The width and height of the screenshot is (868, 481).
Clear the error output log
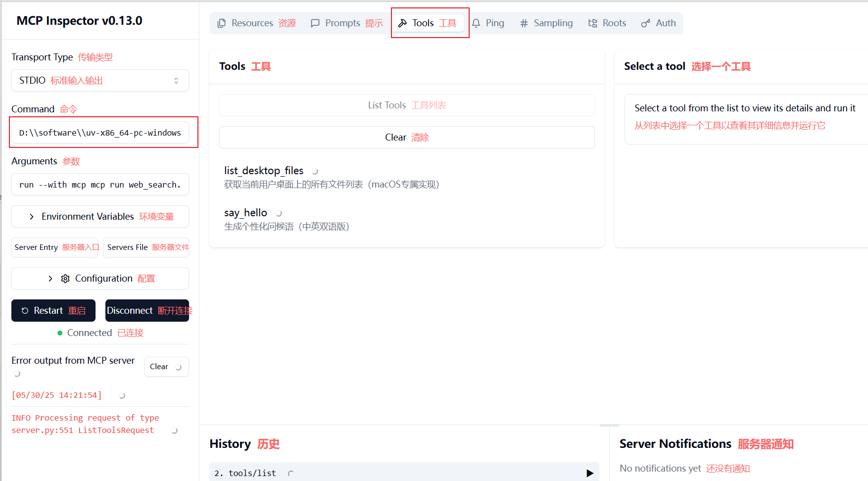166,367
